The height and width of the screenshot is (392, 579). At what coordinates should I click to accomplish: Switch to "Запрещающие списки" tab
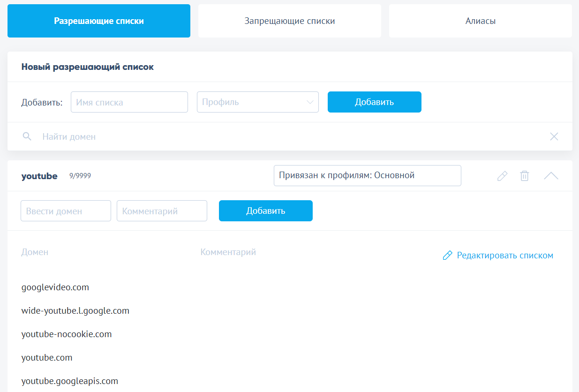point(289,21)
